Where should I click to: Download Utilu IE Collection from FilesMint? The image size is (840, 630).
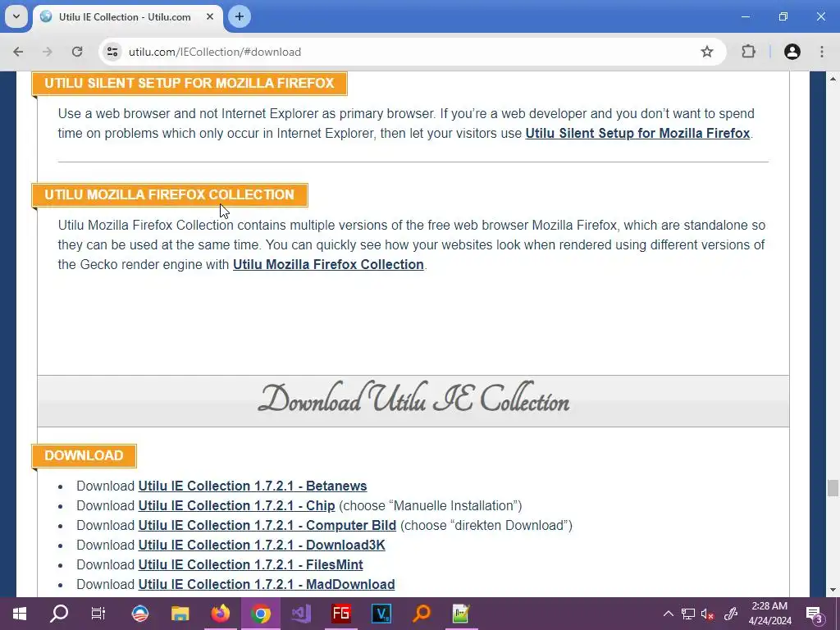(250, 564)
